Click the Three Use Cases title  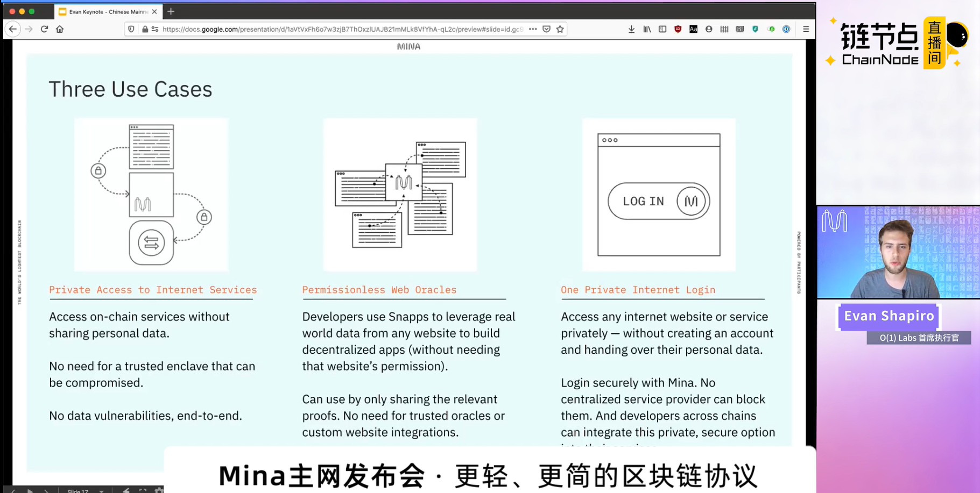tap(130, 89)
